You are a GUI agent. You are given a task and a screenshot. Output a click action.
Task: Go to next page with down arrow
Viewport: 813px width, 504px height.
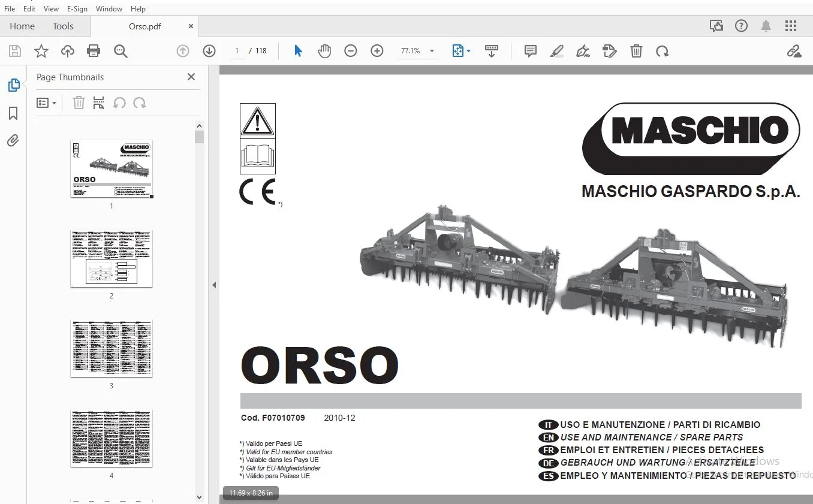click(x=209, y=52)
